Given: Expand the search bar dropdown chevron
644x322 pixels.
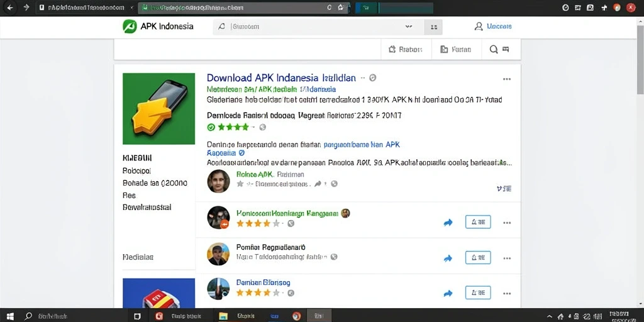Looking at the screenshot, I should click(409, 26).
